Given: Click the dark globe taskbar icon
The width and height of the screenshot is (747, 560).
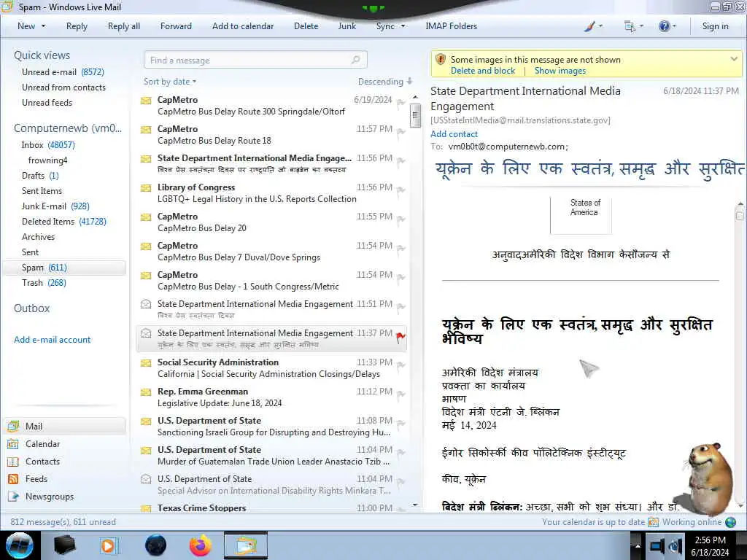Looking at the screenshot, I should (x=156, y=545).
